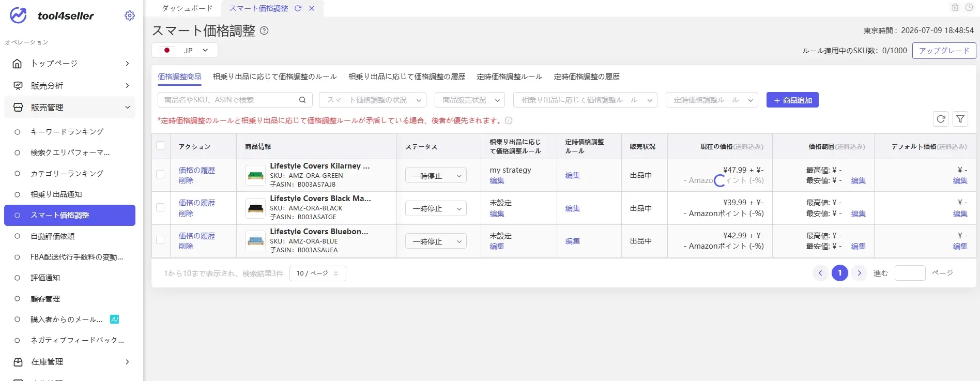Viewport: 980px width, 381px height.
Task: Click Lifestyle Covers Black product thumbnail
Action: tap(255, 208)
